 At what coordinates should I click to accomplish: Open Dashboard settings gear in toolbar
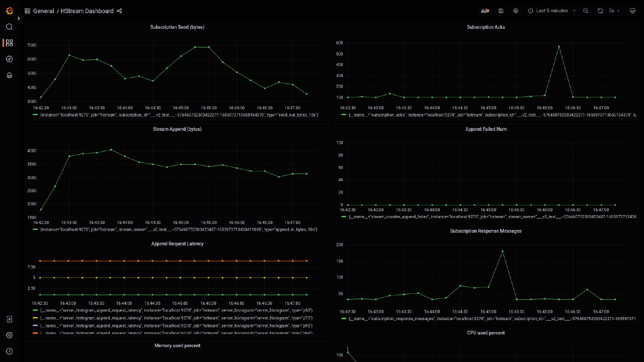pyautogui.click(x=516, y=11)
